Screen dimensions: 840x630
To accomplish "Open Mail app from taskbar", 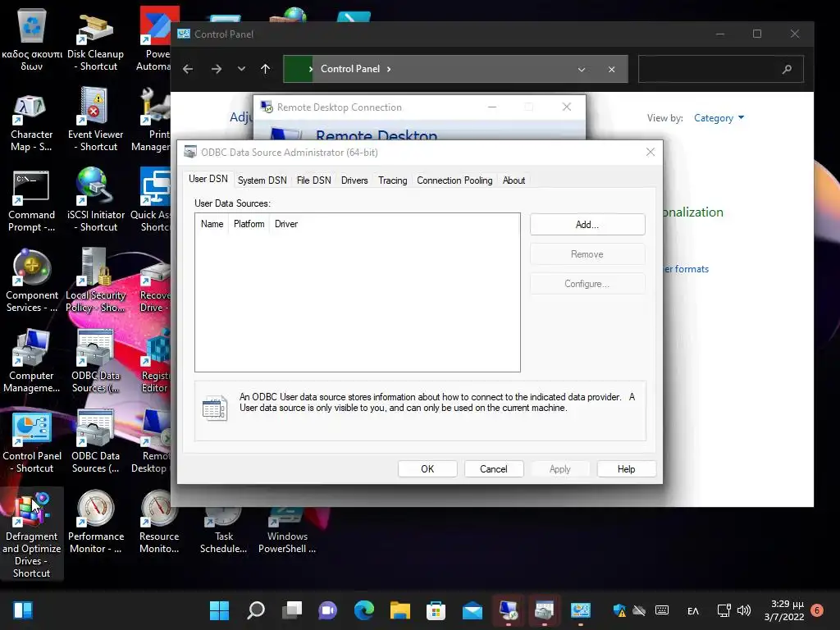I will [472, 610].
